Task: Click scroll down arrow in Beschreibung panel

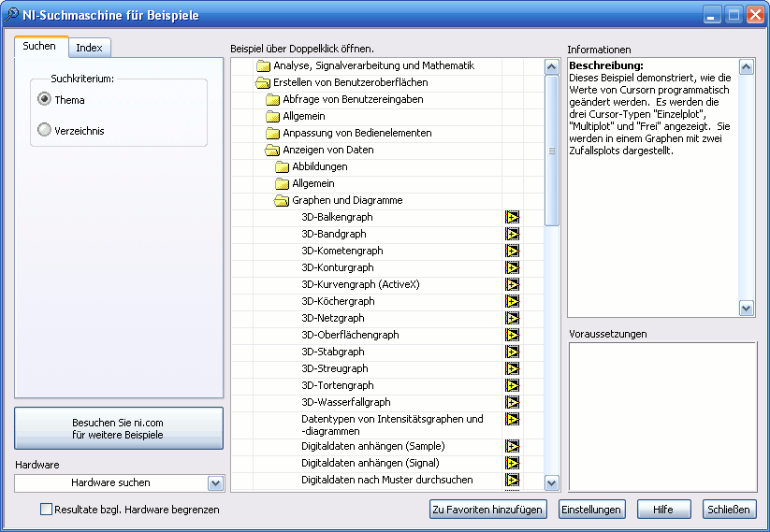Action: click(x=747, y=309)
